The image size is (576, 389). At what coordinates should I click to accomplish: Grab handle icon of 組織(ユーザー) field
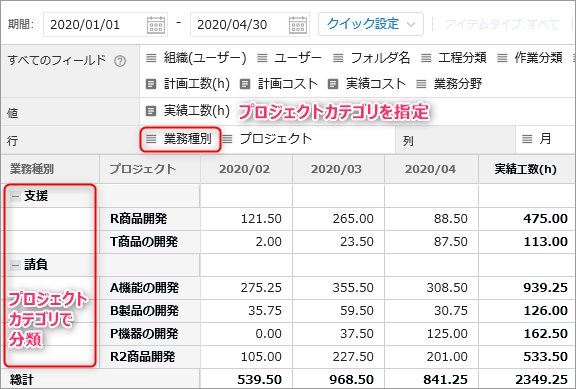pyautogui.click(x=151, y=58)
